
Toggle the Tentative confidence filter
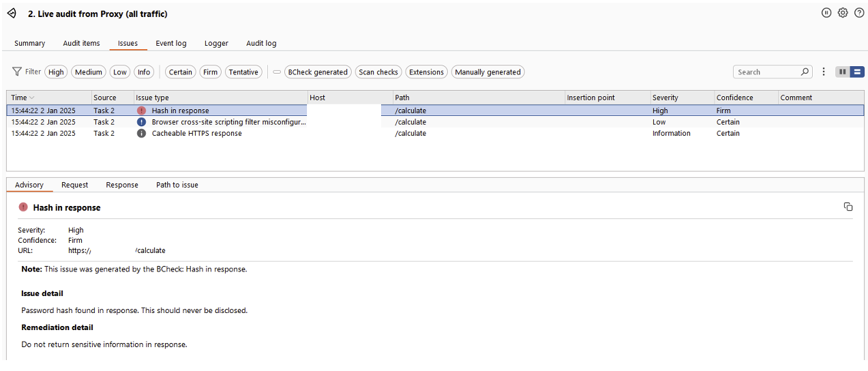click(243, 72)
